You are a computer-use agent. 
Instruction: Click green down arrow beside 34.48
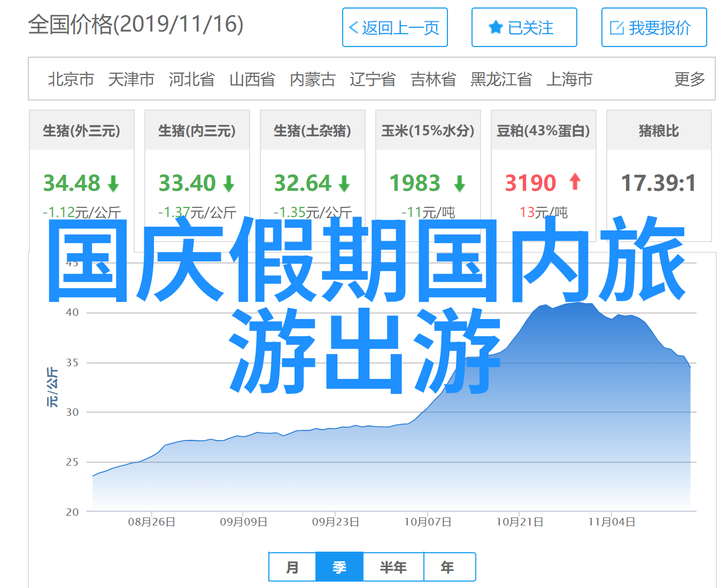[113, 184]
